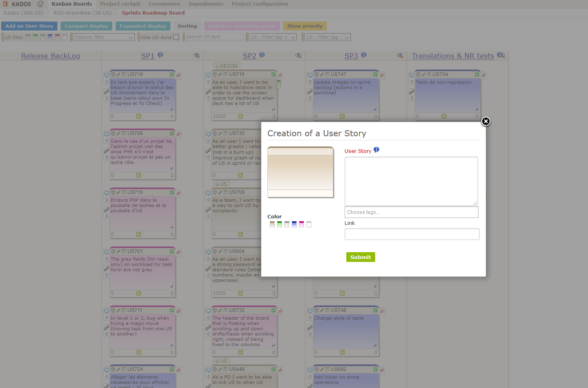This screenshot has height=388, width=588.
Task: Click the SP3 info icon
Action: click(x=364, y=54)
